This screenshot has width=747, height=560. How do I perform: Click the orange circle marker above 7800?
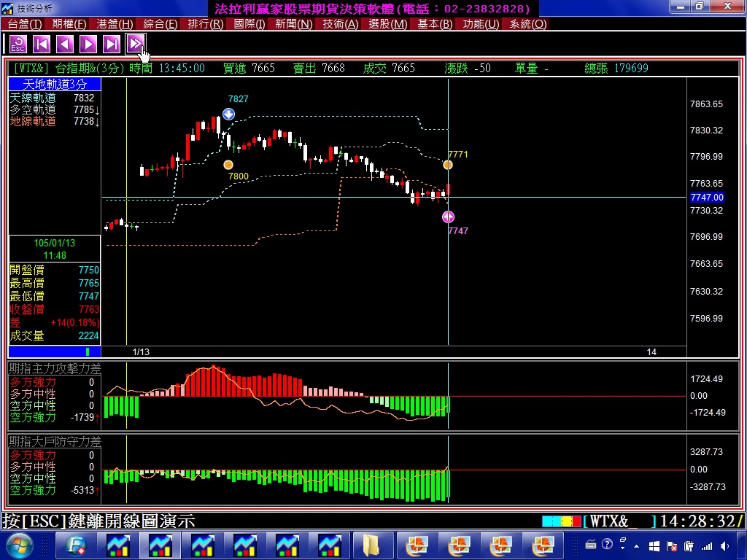228,165
